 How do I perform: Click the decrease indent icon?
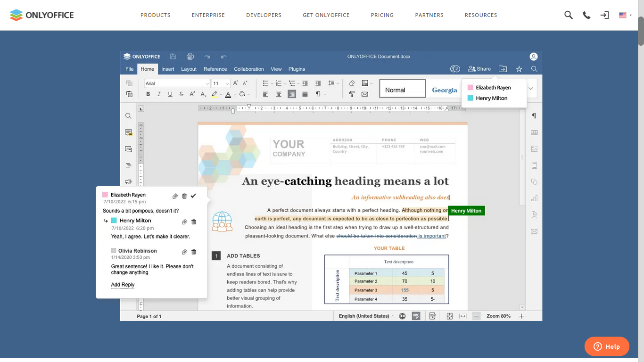tap(305, 83)
